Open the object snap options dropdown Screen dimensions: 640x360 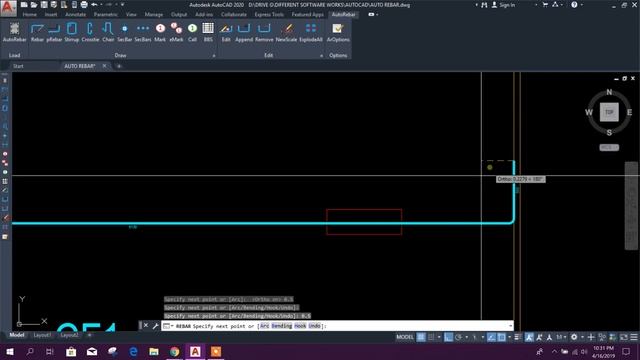point(509,337)
